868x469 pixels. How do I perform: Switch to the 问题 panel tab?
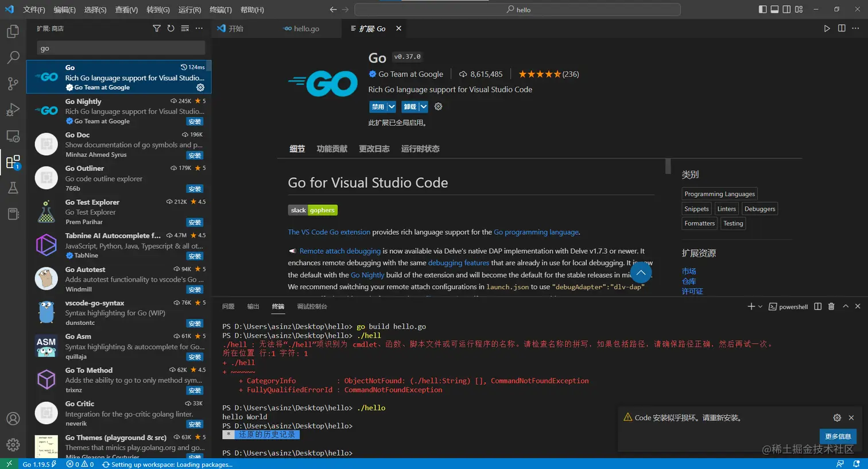coord(228,307)
